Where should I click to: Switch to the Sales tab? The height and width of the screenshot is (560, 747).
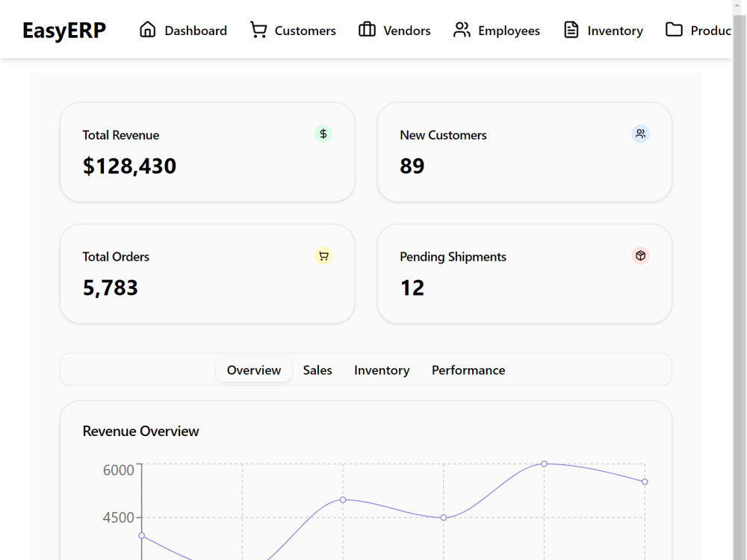tap(317, 370)
